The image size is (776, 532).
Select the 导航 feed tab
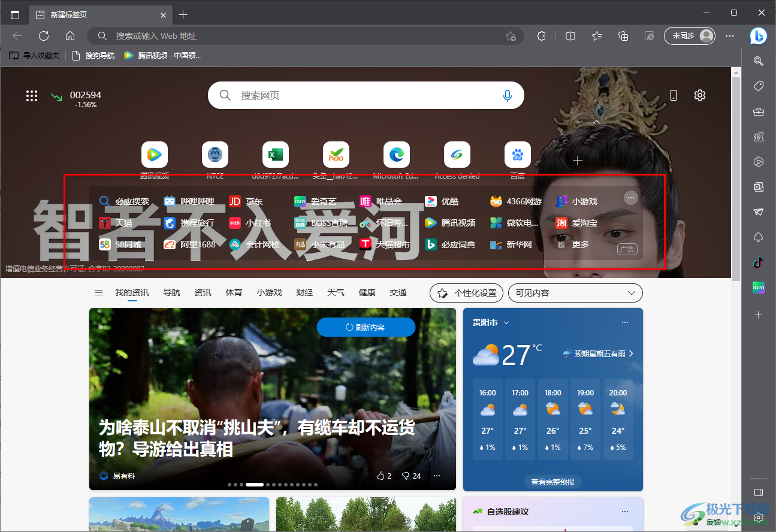coord(172,293)
